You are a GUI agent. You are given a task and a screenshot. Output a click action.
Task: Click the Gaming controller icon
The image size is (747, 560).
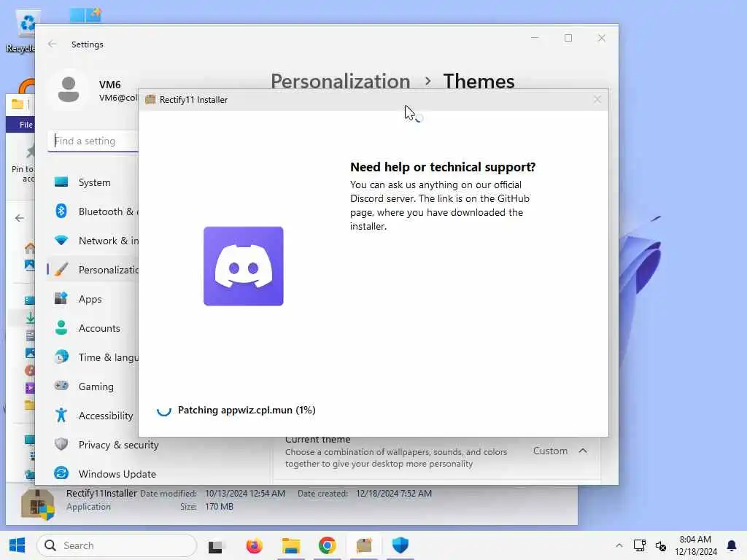click(x=61, y=385)
